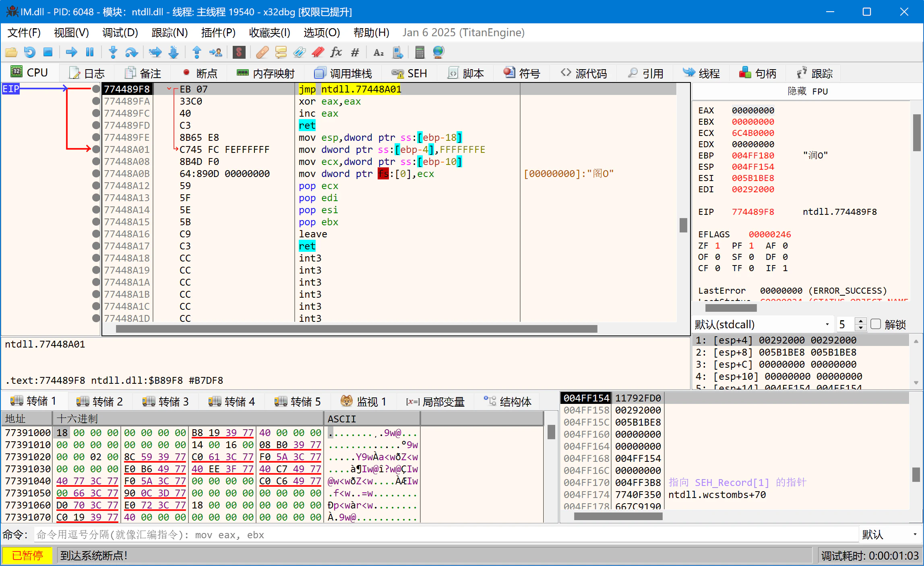Click the Step over curved arrow icon
Screen dimensions: 924x566
coord(131,52)
